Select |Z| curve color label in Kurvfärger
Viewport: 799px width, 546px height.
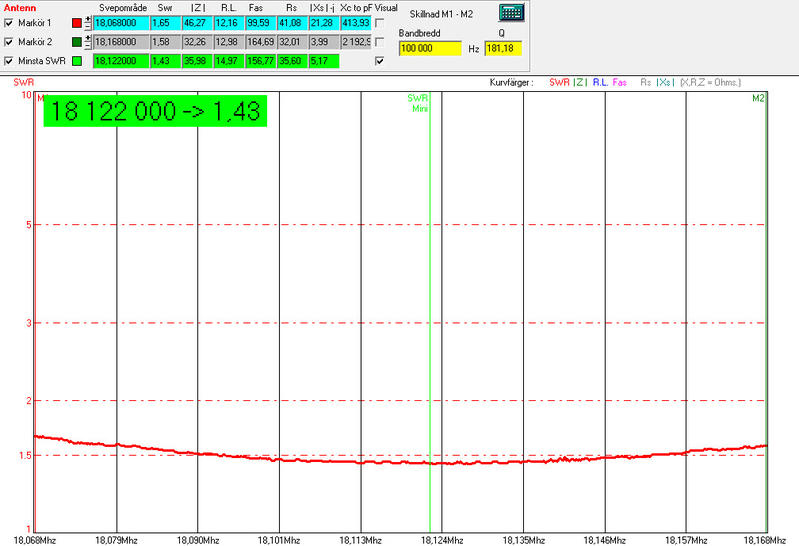(580, 82)
